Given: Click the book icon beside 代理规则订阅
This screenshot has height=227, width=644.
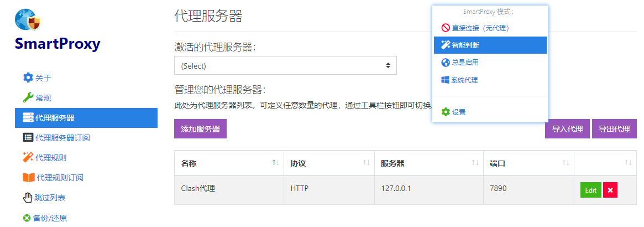Looking at the screenshot, I should pos(29,178).
